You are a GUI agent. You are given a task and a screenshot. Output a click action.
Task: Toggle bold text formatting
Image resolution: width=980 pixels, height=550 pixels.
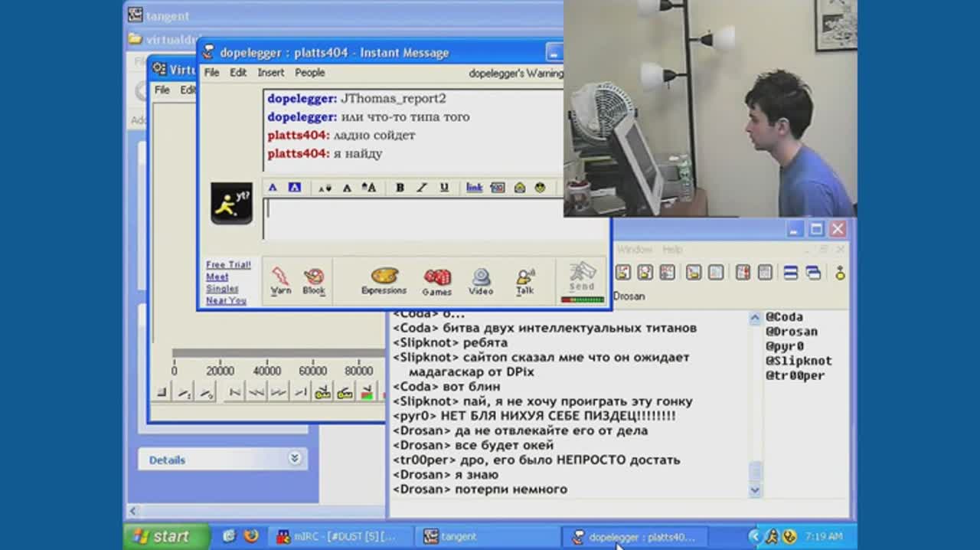pyautogui.click(x=400, y=188)
